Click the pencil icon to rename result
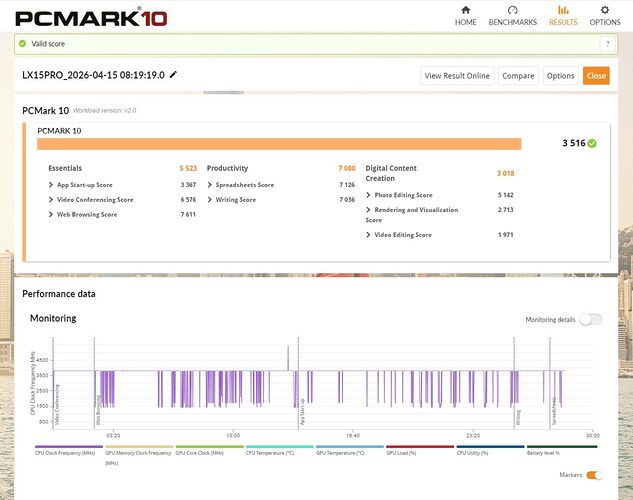633x500 pixels. pyautogui.click(x=173, y=75)
